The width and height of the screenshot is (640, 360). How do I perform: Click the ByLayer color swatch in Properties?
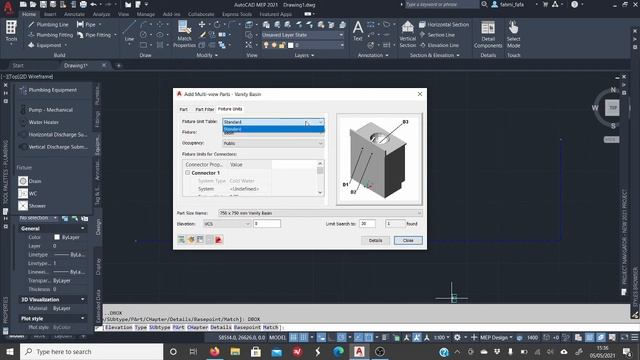(57, 237)
